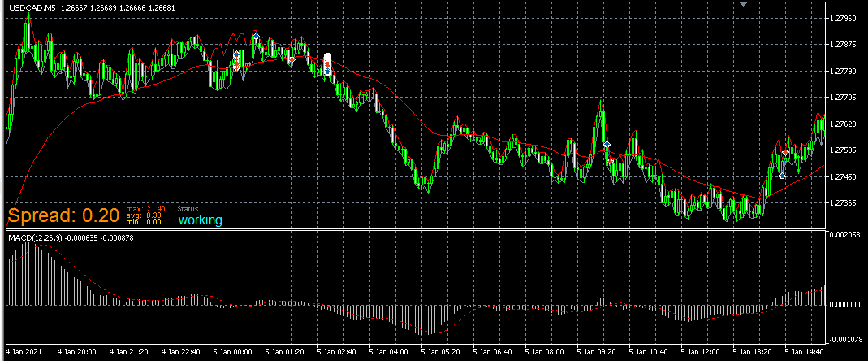Click the '5 Jan 02:40' time label
This screenshot has width=868, height=361.
[337, 351]
